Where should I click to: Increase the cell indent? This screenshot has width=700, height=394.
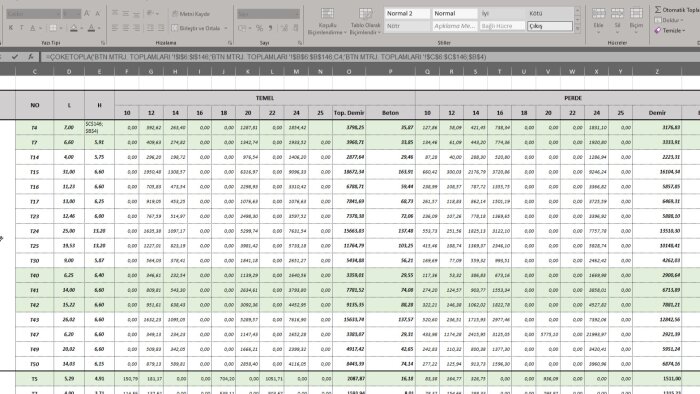(161, 28)
